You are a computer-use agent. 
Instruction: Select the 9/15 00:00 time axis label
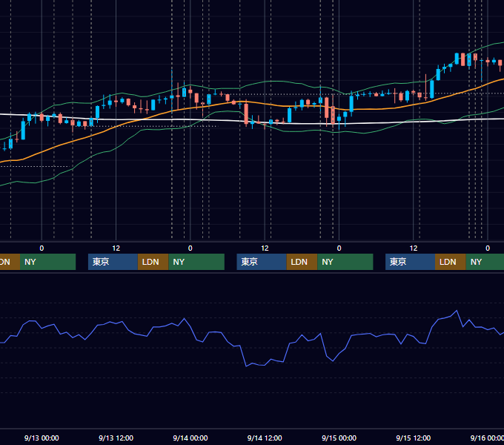pos(339,438)
